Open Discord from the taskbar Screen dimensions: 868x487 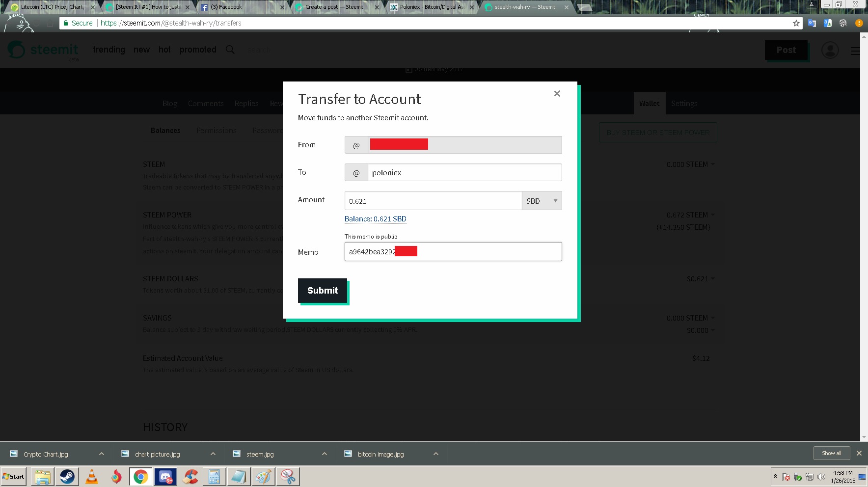coord(165,477)
